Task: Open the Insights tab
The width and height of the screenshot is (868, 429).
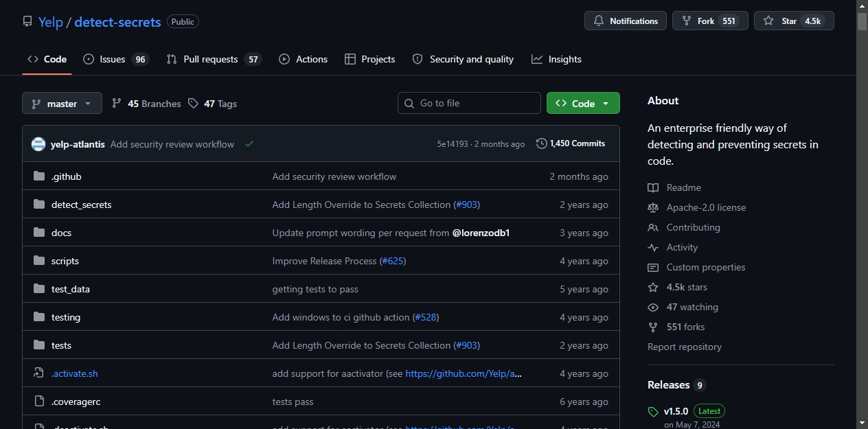Action: (556, 59)
